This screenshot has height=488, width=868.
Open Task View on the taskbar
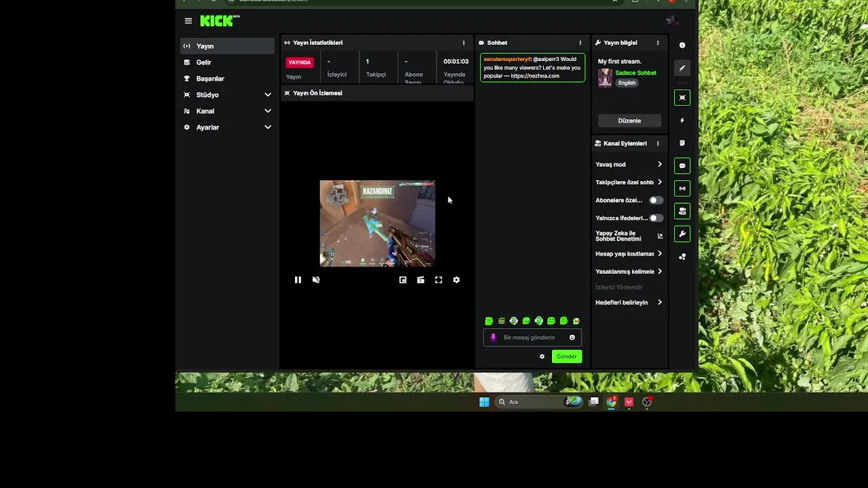coord(594,402)
